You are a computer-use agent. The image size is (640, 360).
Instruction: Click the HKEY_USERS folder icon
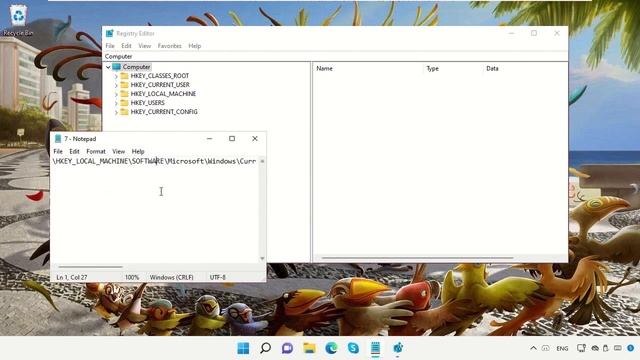[124, 102]
